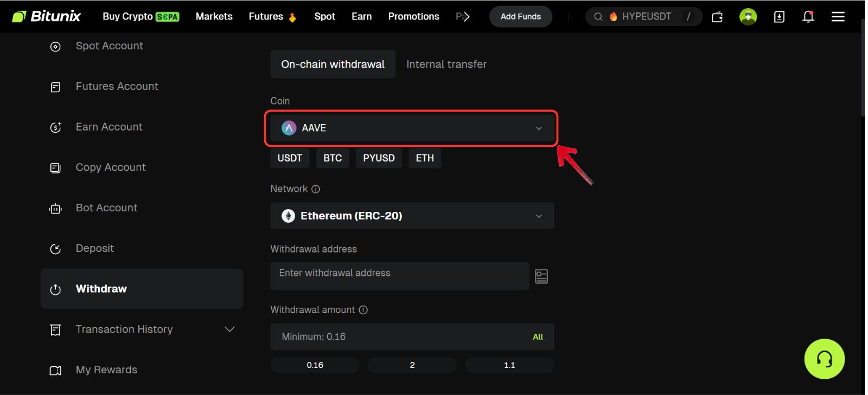Screen dimensions: 868x395
Task: Click the withdrawal address input field
Action: pyautogui.click(x=399, y=274)
